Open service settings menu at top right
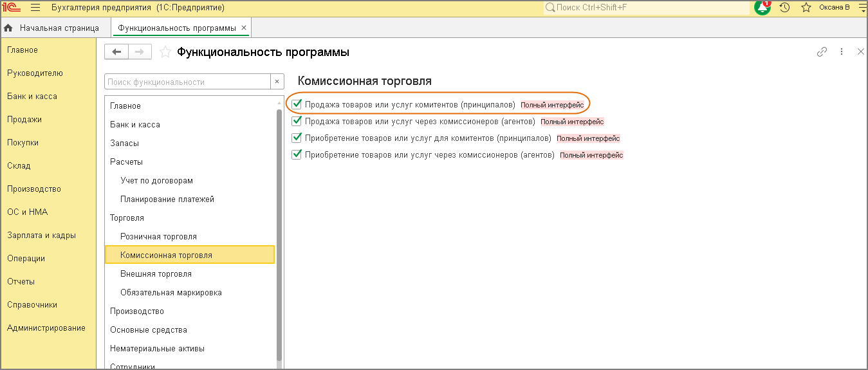 [862, 8]
